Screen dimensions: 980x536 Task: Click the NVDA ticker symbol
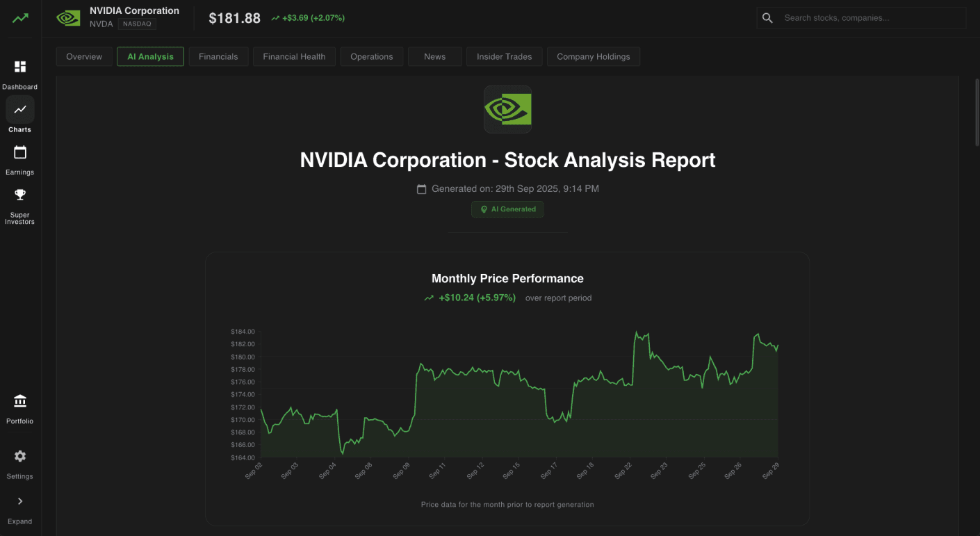pos(101,24)
